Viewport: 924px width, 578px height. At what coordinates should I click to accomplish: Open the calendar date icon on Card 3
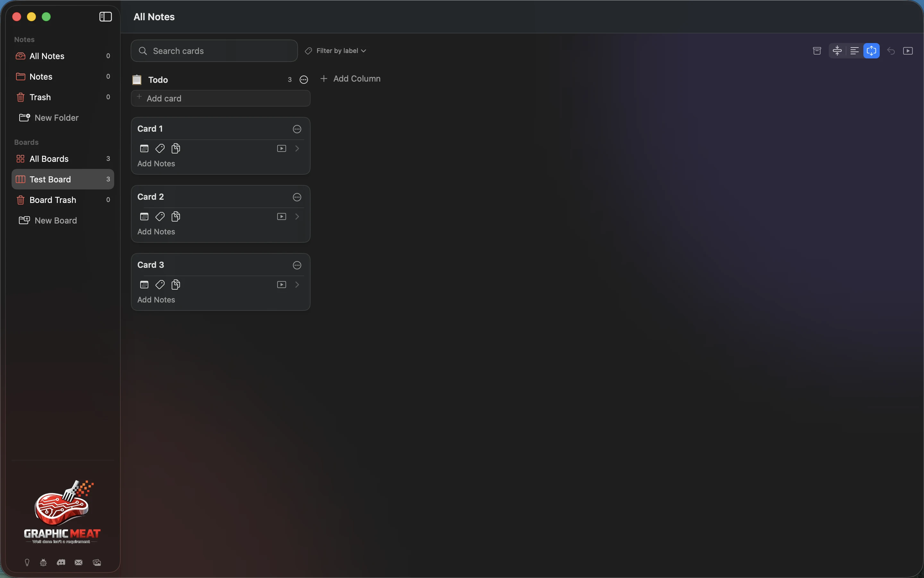tap(144, 285)
